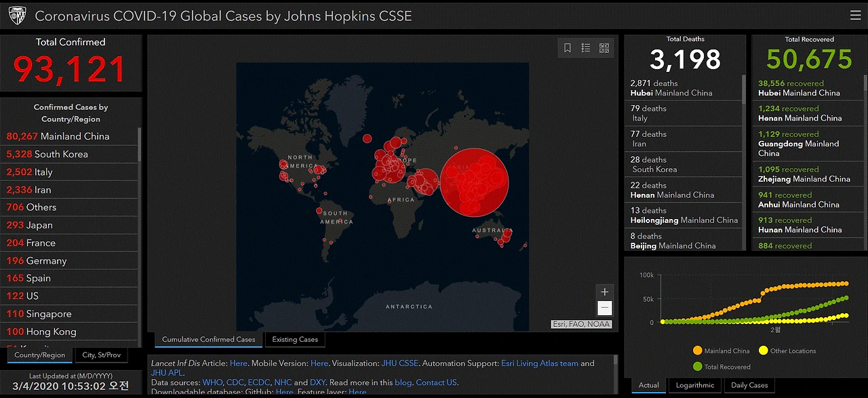Open the JHU APL link
Screen dimensions: 868x398
pyautogui.click(x=167, y=373)
